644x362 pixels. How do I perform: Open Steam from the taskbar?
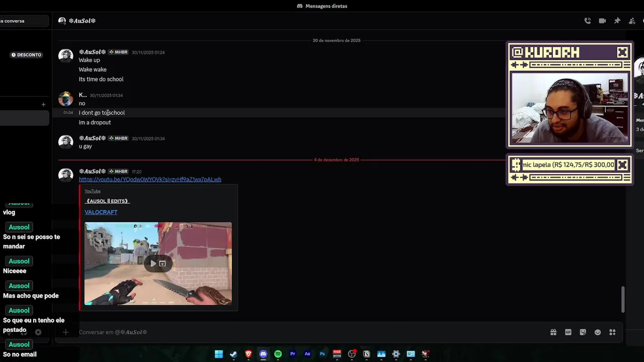point(233,354)
